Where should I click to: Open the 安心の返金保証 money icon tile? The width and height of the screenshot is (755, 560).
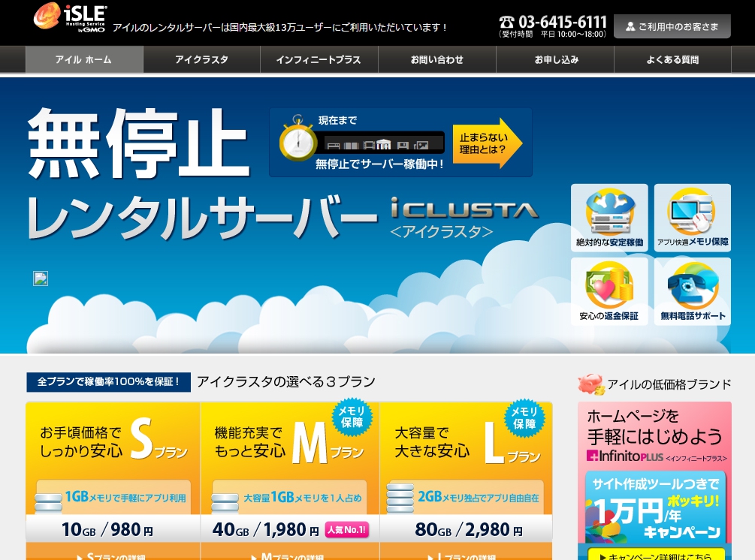(x=609, y=291)
